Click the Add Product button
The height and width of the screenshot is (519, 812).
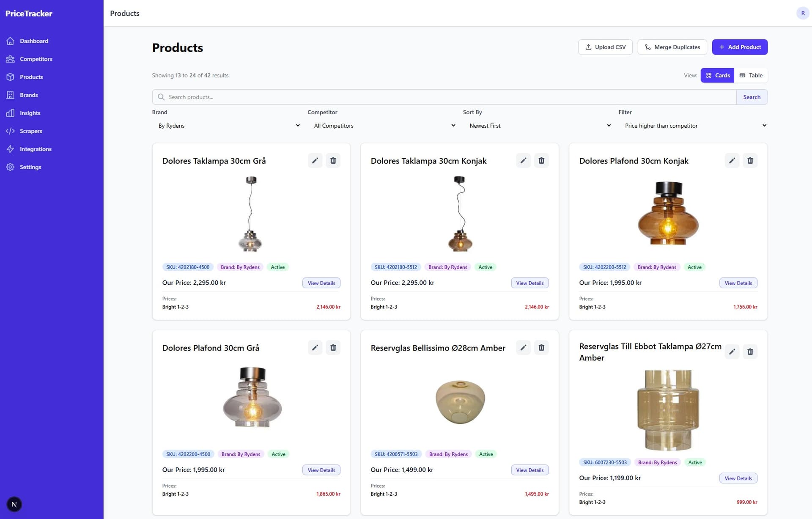(x=740, y=47)
